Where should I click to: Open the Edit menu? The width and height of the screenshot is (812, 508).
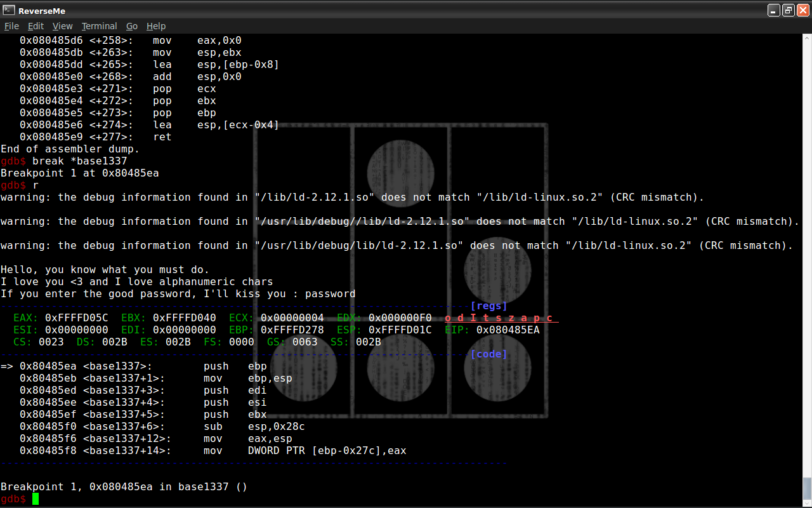[x=36, y=26]
